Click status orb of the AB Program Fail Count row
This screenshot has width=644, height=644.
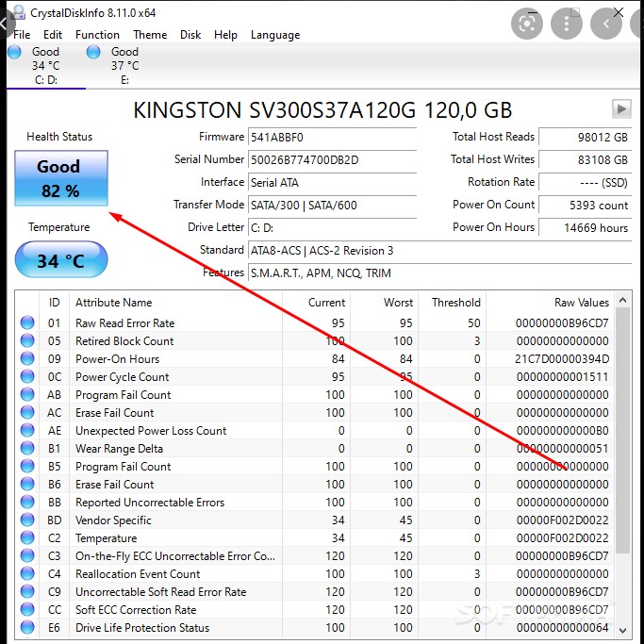point(27,394)
